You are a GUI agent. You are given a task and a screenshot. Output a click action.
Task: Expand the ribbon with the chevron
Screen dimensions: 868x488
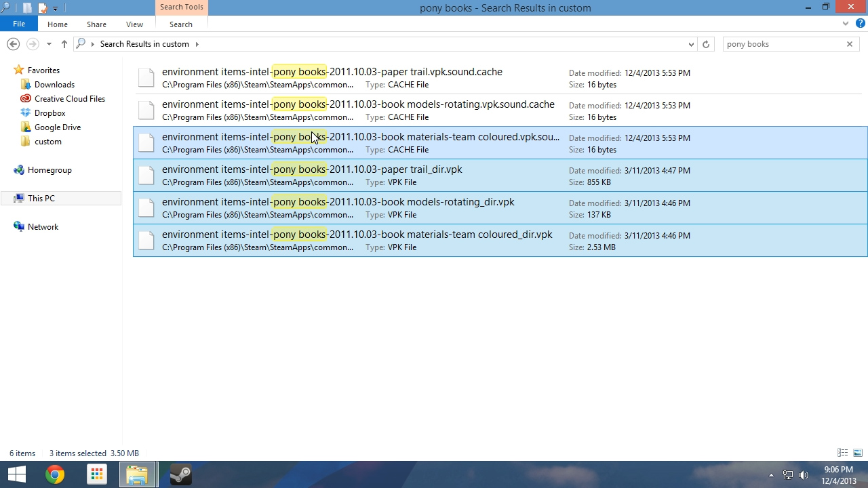coord(846,24)
